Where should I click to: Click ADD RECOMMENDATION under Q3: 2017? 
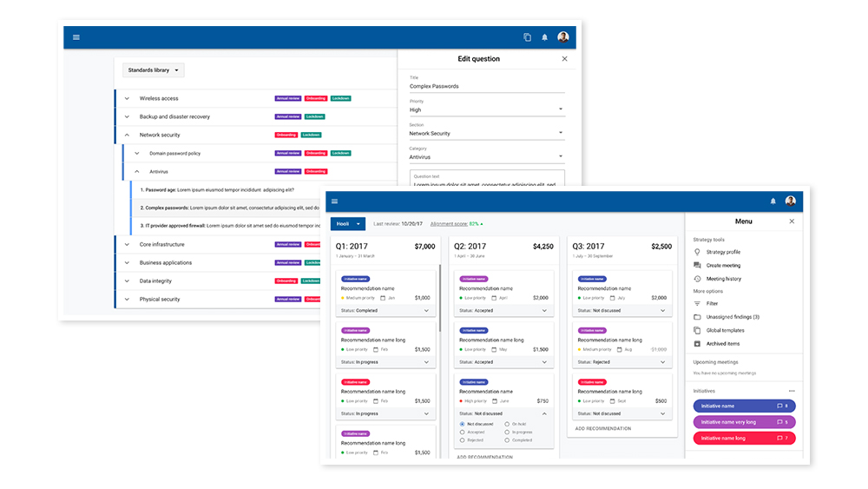pyautogui.click(x=602, y=428)
